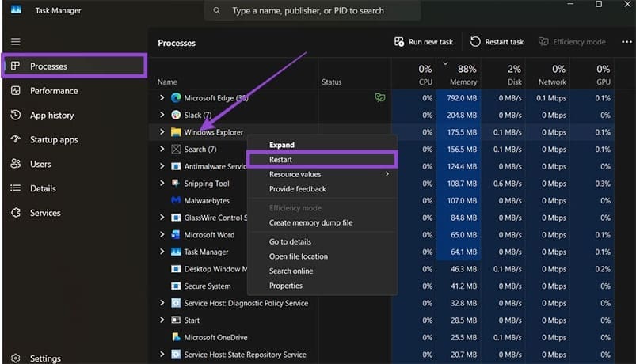Expand the Slack process group
This screenshot has height=364, width=636.
pos(162,115)
